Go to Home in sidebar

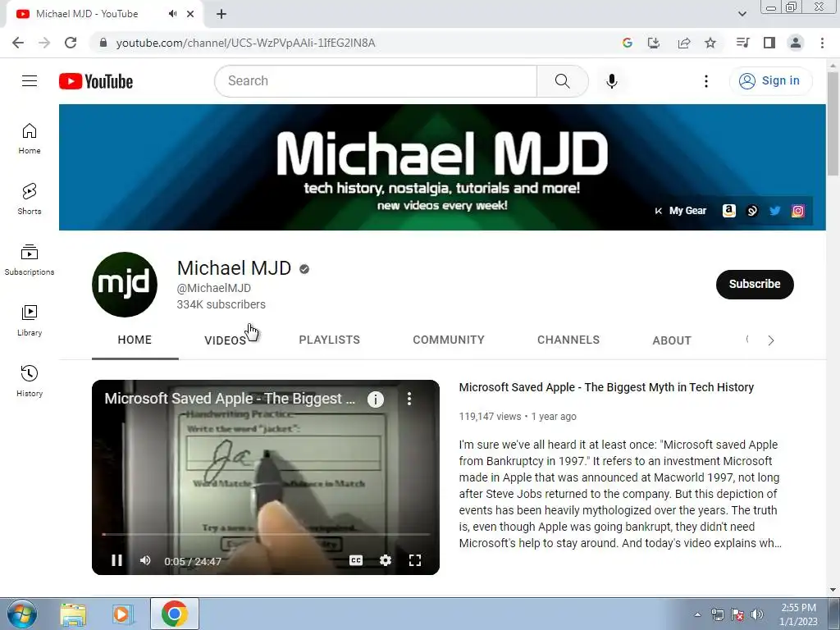point(30,139)
